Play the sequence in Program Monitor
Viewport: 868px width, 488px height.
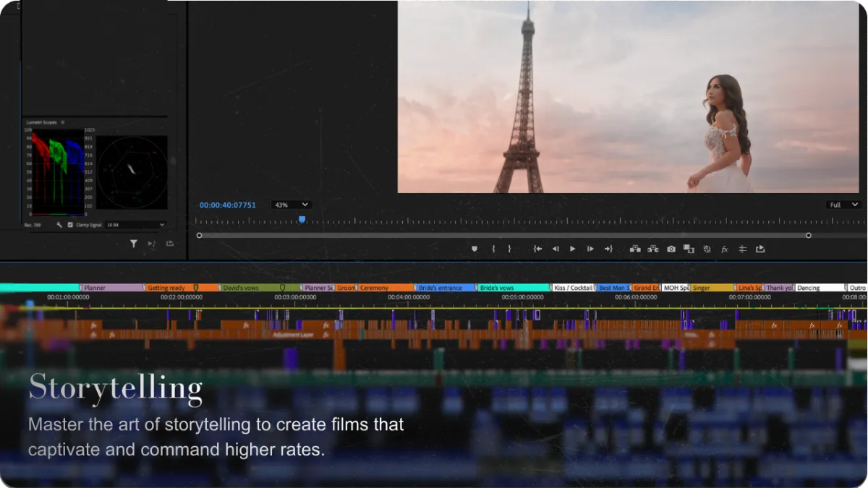click(x=573, y=249)
